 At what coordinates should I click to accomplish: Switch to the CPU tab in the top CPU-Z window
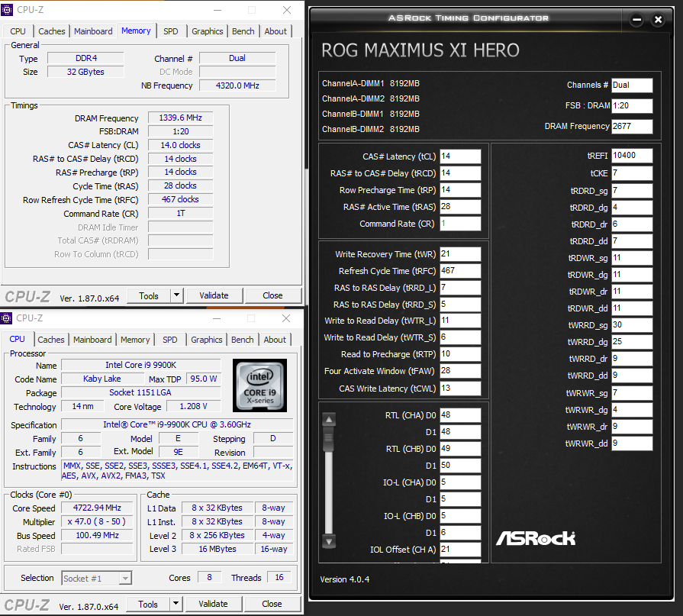[18, 31]
